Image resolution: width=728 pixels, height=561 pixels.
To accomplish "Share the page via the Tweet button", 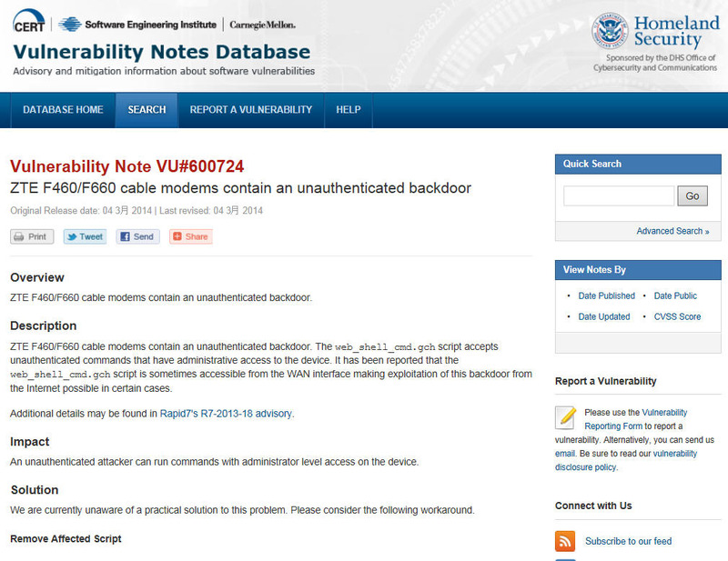I will [x=85, y=236].
